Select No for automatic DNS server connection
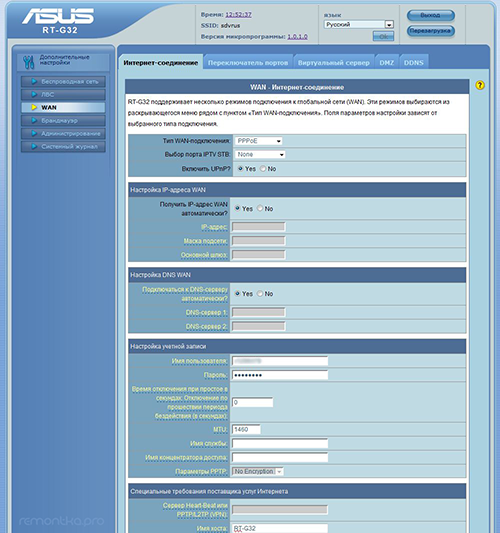The height and width of the screenshot is (533, 500). [260, 293]
